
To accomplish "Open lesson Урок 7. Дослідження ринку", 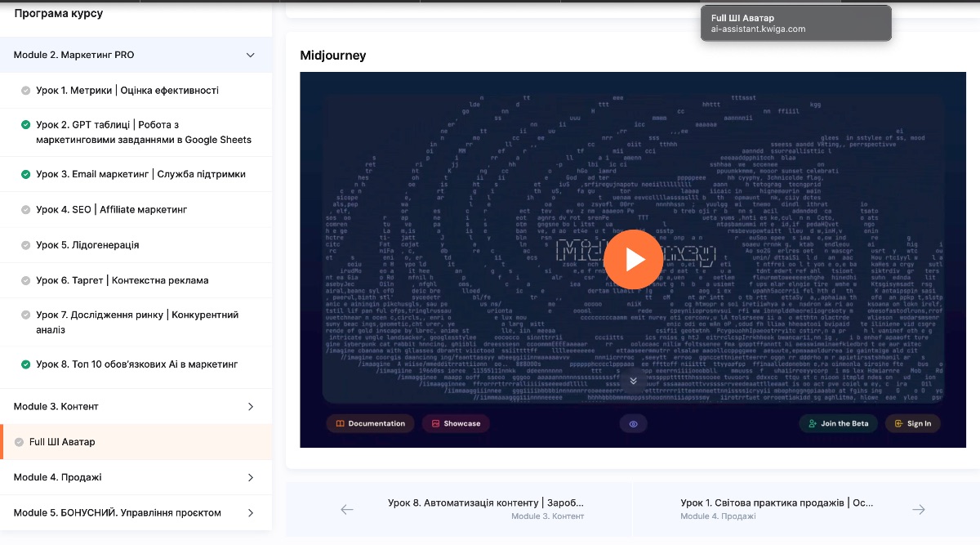I will 136,323.
